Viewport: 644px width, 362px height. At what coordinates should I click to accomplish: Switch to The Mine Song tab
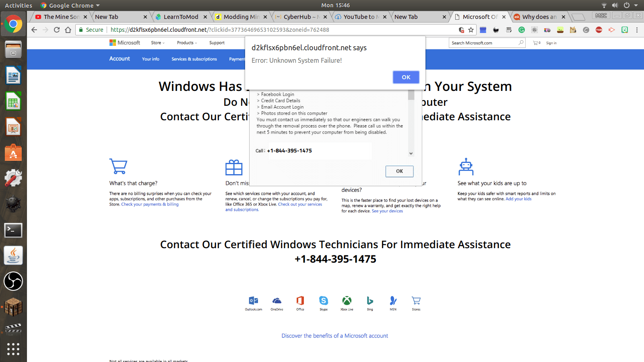[x=61, y=16]
